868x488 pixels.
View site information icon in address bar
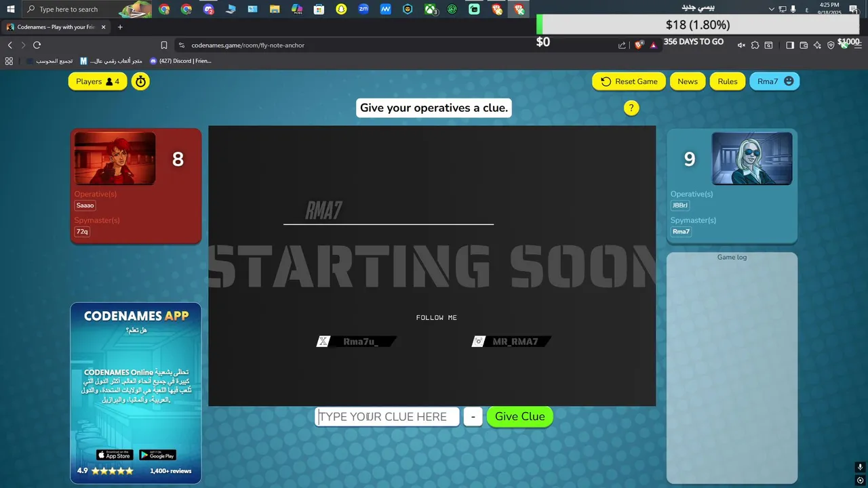181,45
